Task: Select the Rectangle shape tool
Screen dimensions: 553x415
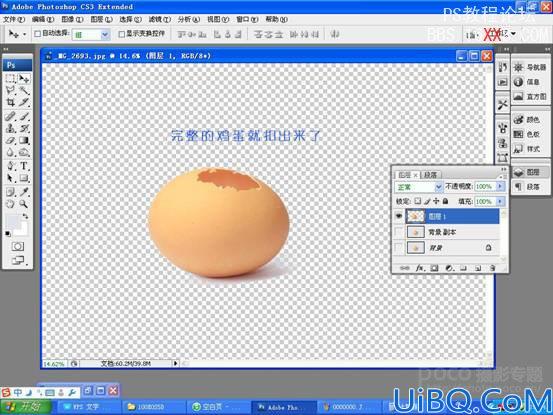Action: coord(24,178)
